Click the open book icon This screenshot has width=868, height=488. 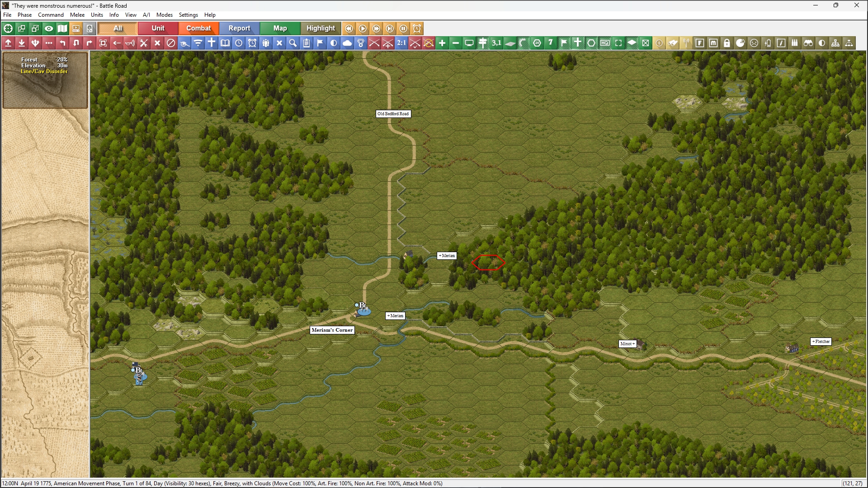pyautogui.click(x=225, y=43)
